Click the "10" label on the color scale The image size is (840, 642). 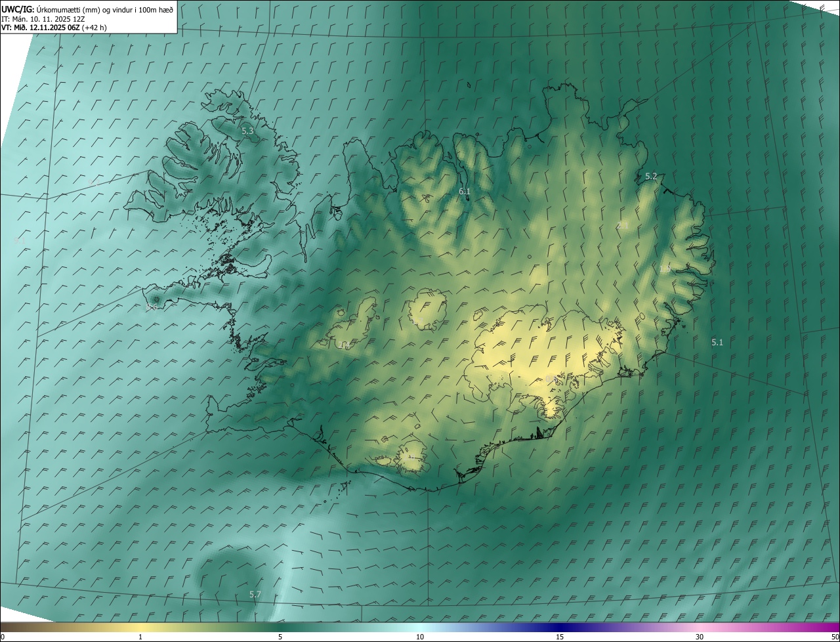click(x=420, y=637)
